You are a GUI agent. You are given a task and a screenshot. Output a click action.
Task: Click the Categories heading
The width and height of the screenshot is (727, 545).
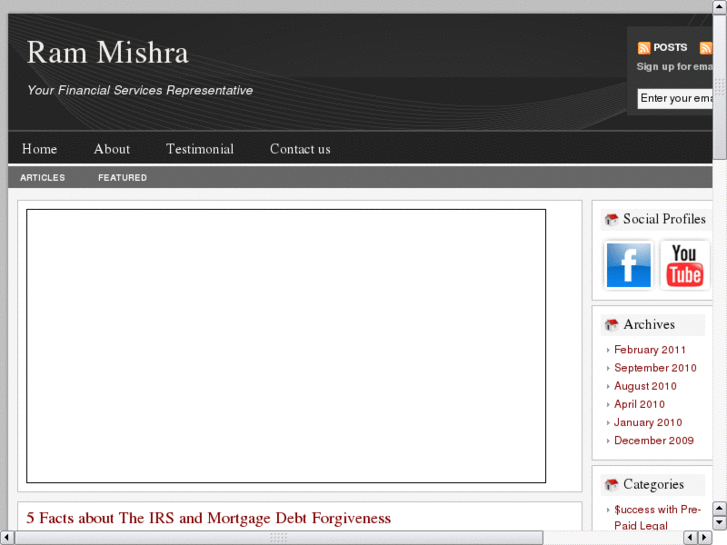(x=653, y=485)
